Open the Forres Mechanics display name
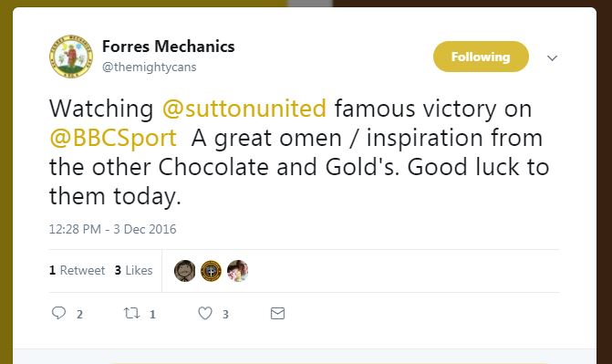Image resolution: width=612 pixels, height=364 pixels. point(168,47)
